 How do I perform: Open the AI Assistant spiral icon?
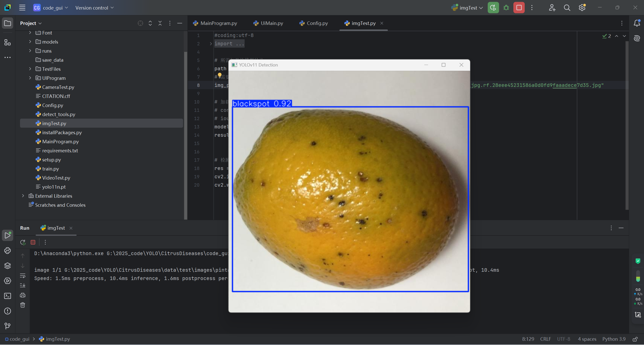(637, 38)
